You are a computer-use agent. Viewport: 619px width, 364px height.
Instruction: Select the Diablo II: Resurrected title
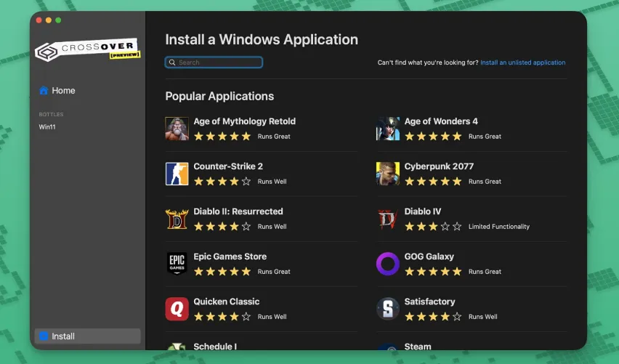pos(238,211)
